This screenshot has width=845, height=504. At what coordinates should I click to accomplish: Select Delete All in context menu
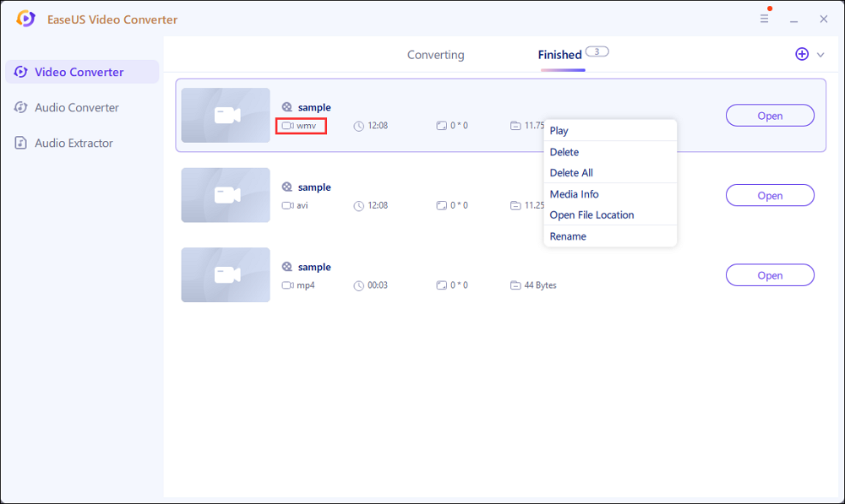pos(571,173)
